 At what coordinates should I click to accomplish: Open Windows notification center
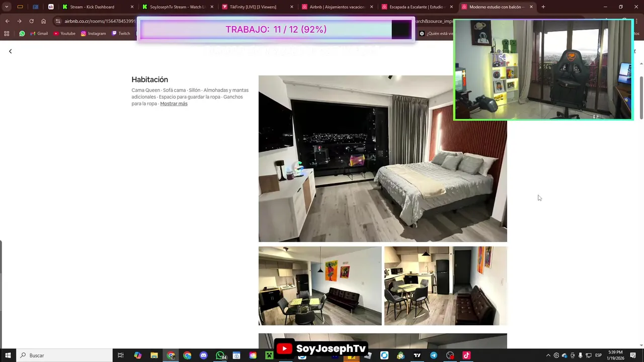coord(633,355)
